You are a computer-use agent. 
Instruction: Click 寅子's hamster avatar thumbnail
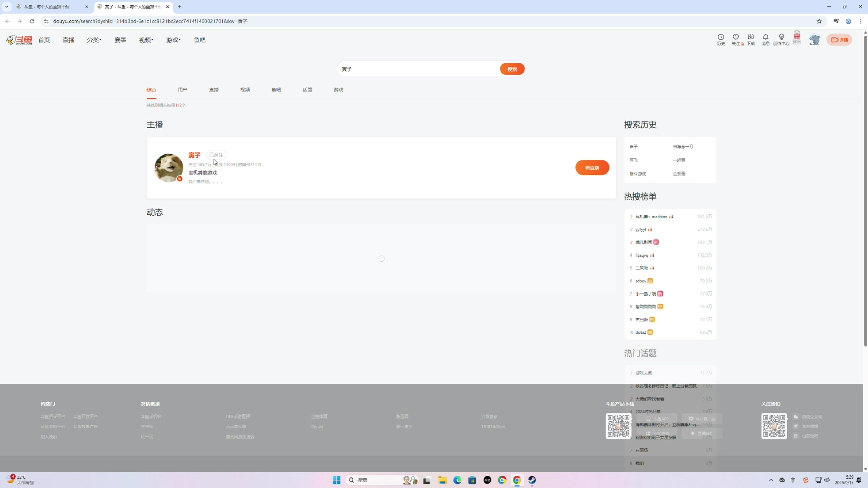[x=169, y=168]
